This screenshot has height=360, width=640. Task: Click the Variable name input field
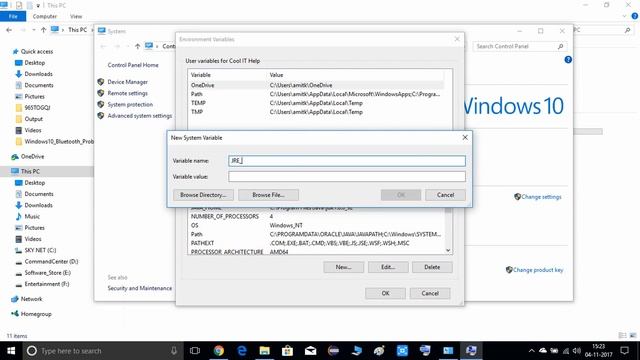click(x=347, y=161)
